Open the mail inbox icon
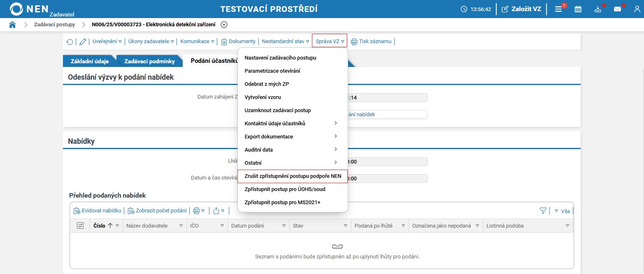Screen dimensions: 644x274 click(618, 9)
